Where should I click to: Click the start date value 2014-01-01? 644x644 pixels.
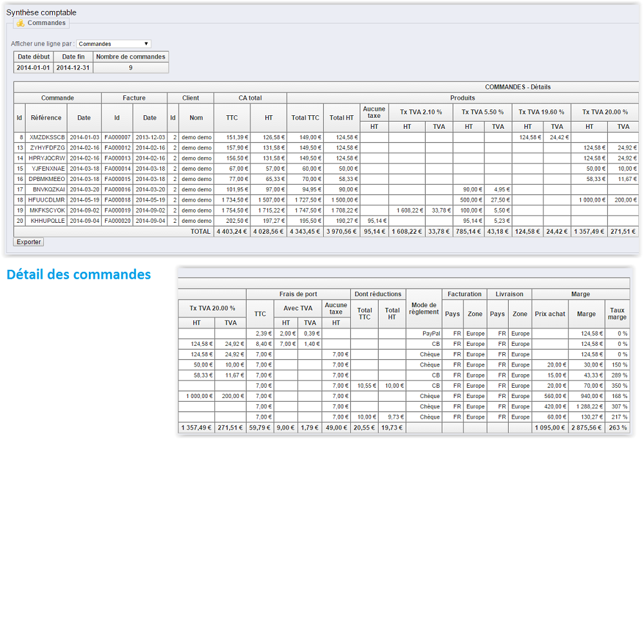tap(33, 68)
